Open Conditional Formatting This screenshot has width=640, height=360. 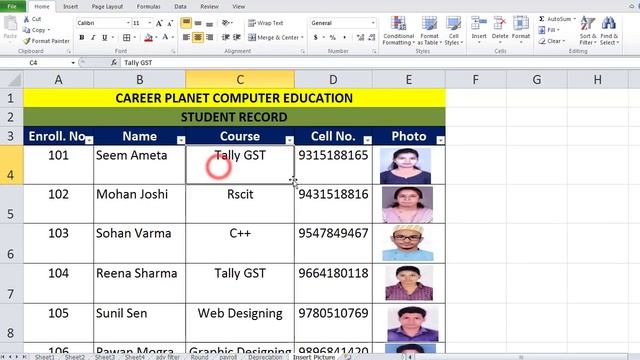399,31
